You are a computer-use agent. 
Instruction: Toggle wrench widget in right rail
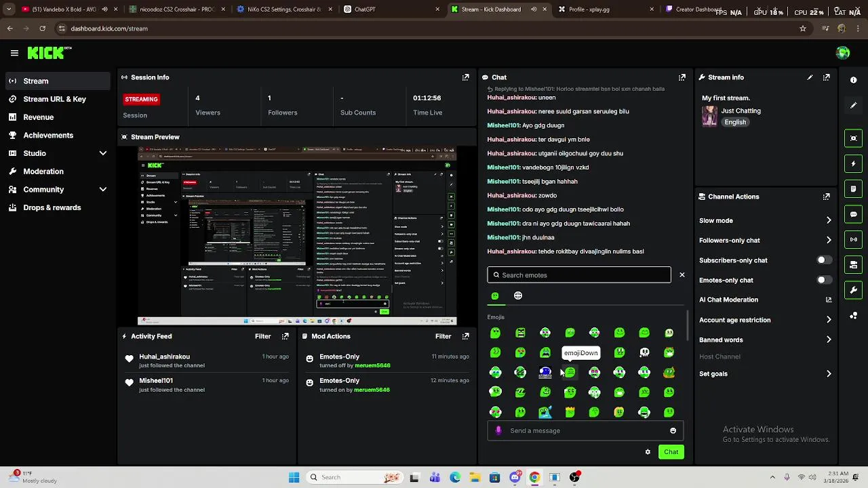[x=854, y=290]
